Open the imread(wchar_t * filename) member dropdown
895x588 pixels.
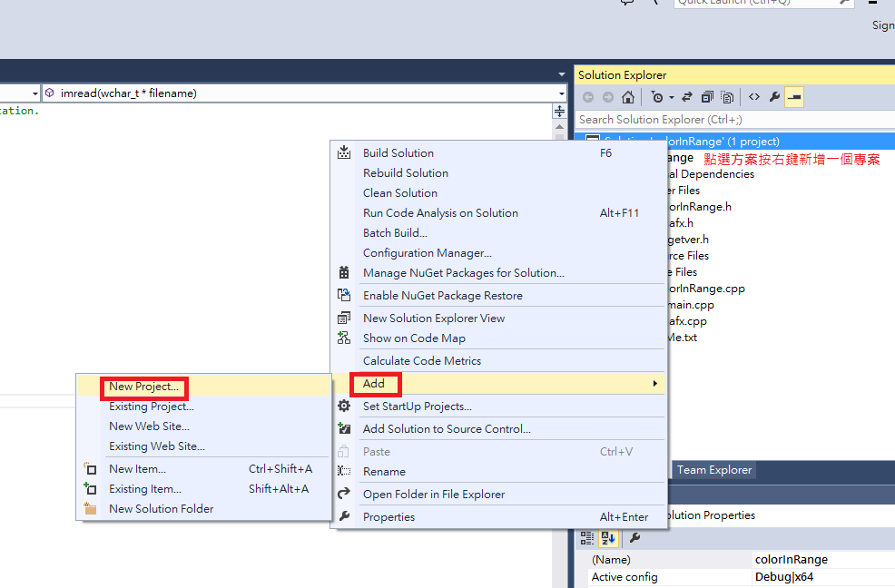click(562, 93)
